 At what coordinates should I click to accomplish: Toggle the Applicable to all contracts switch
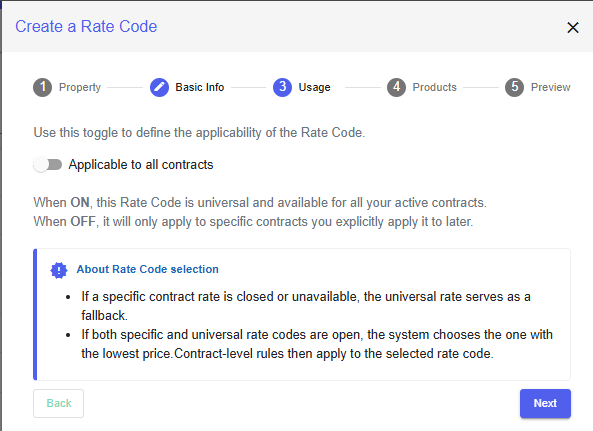[x=48, y=165]
